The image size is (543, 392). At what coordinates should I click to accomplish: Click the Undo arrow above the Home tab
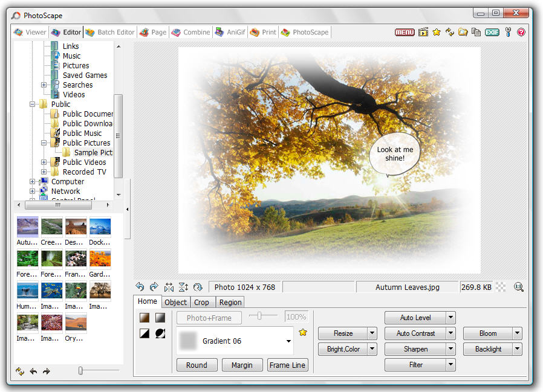(x=140, y=287)
